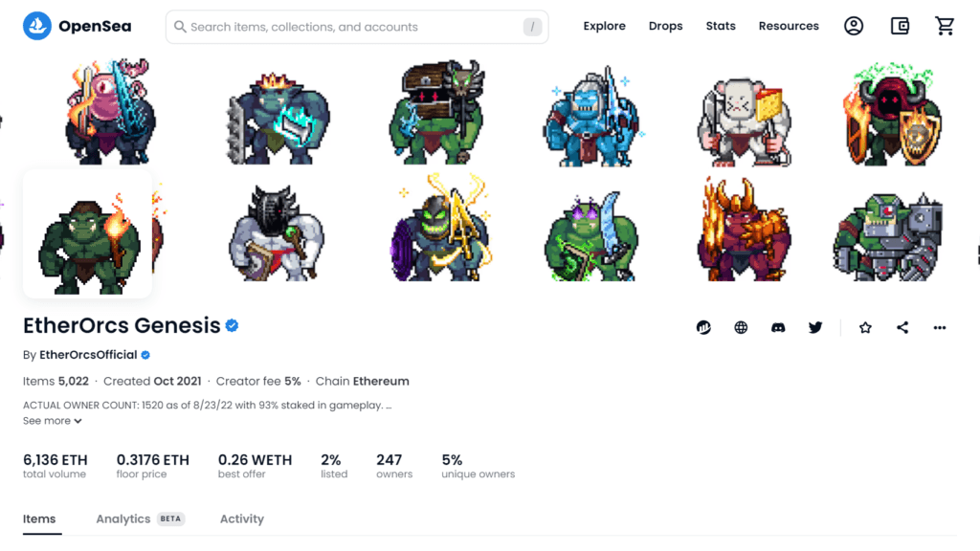Screen dimensions: 980x551
Task: Open the Stats menu
Action: pos(721,26)
